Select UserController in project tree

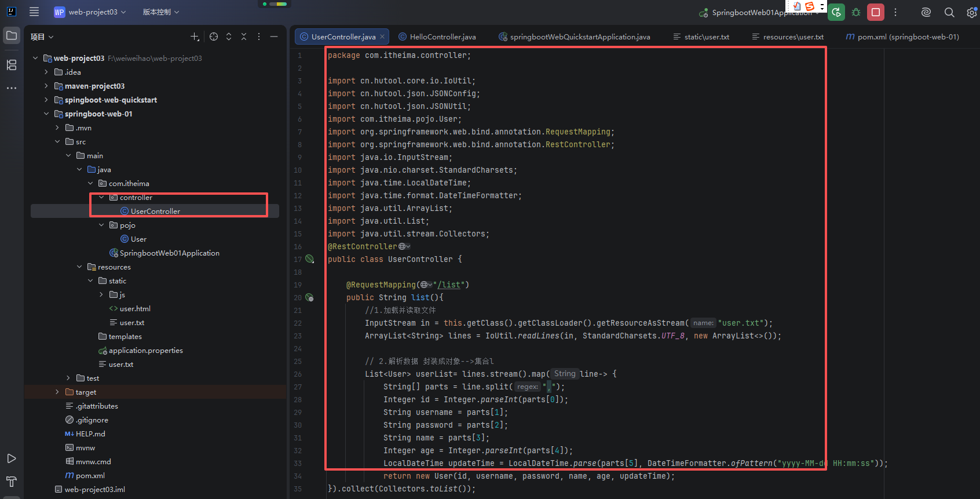tap(155, 212)
